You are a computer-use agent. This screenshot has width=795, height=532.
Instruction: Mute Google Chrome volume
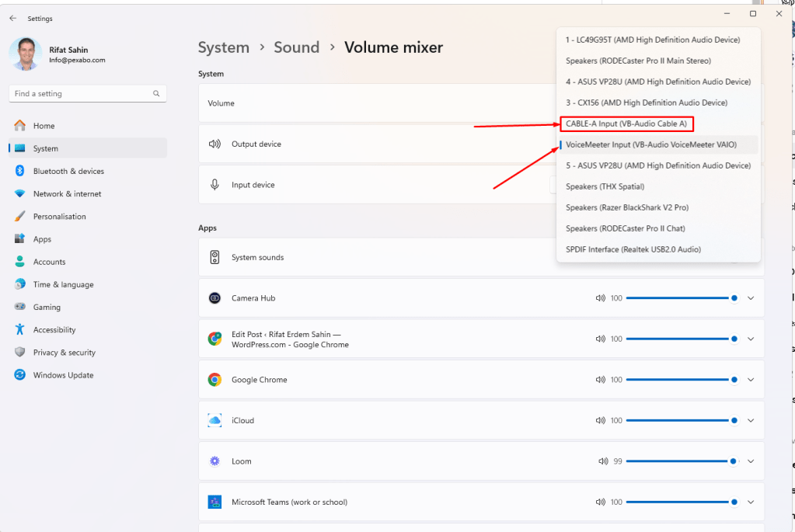600,380
